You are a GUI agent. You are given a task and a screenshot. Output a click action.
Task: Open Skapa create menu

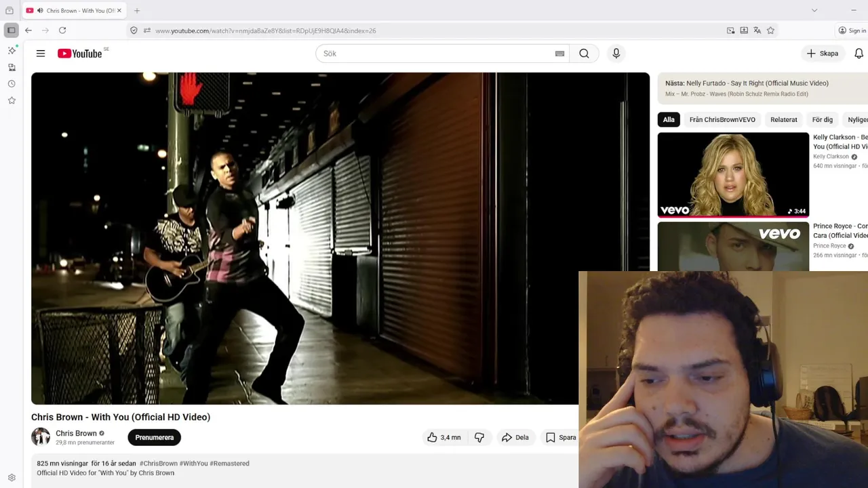pos(823,54)
